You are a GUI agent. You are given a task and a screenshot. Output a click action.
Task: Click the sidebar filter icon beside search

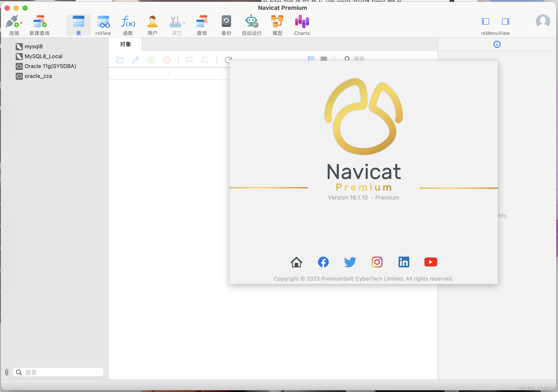(x=7, y=372)
